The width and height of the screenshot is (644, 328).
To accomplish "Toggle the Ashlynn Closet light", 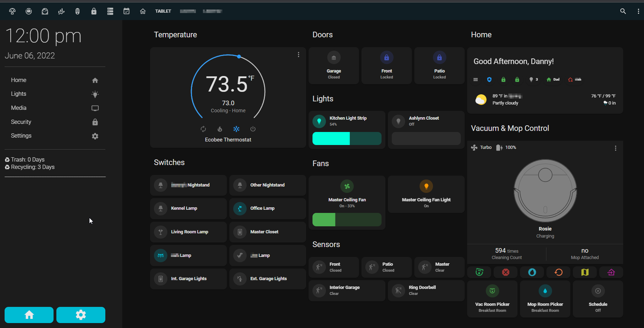I will click(398, 121).
